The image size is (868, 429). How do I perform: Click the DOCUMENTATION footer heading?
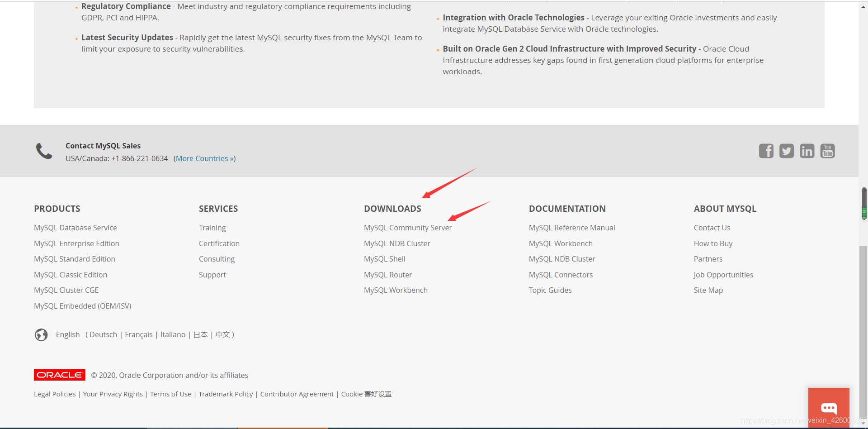coord(567,209)
